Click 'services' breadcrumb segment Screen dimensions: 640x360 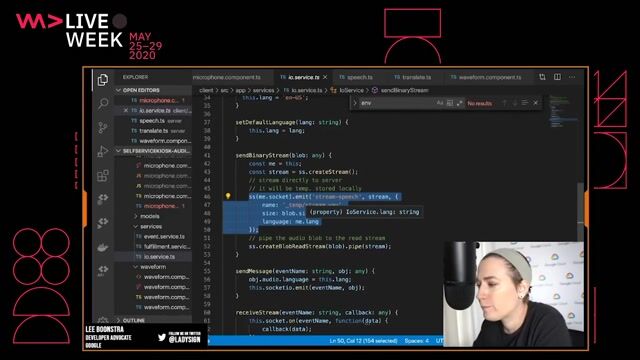click(263, 90)
